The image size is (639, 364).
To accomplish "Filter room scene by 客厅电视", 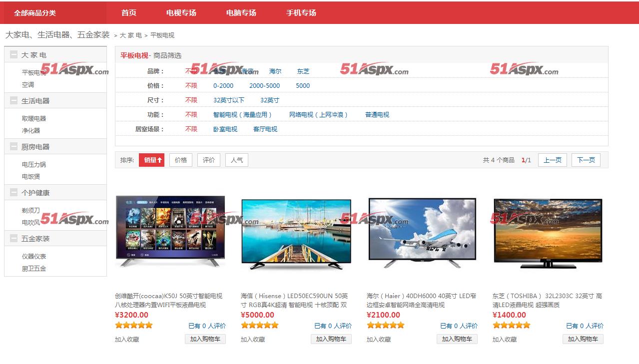I will (x=265, y=129).
